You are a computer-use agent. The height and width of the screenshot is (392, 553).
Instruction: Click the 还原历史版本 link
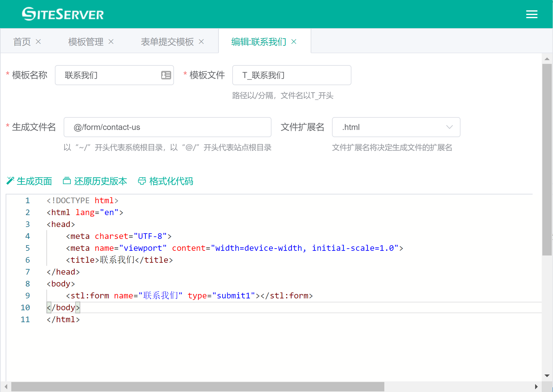pos(95,181)
